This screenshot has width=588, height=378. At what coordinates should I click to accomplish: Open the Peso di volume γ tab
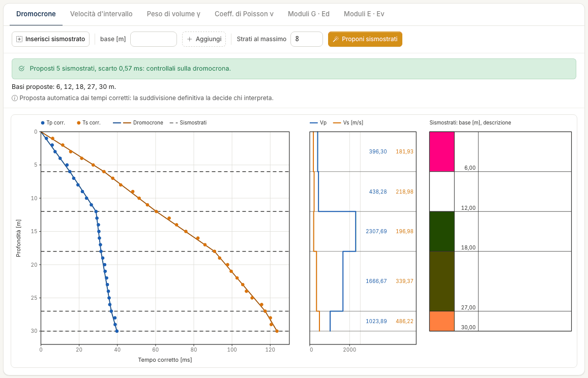(173, 14)
